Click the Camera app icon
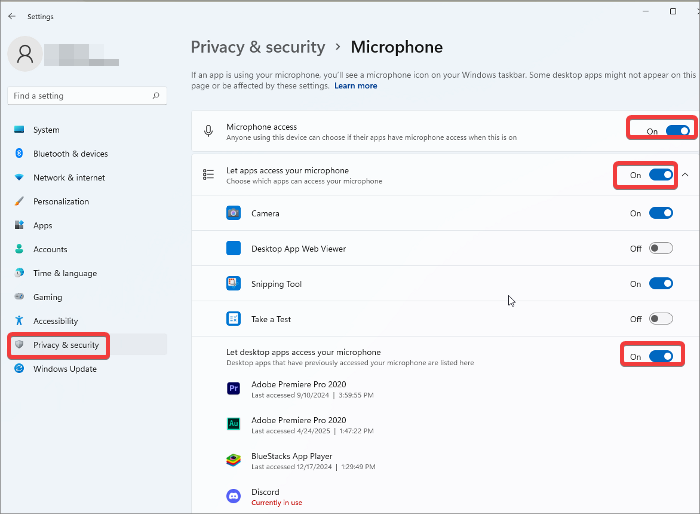700x514 pixels. 233,213
